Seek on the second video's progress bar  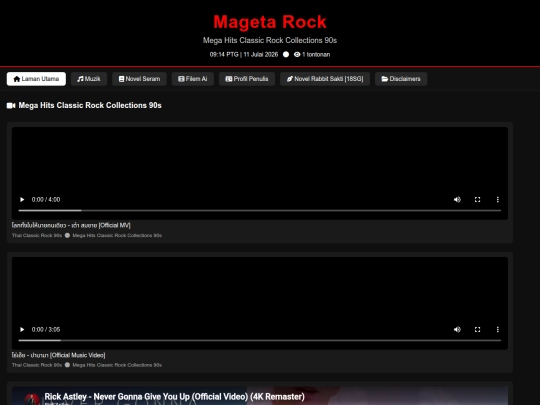260,340
